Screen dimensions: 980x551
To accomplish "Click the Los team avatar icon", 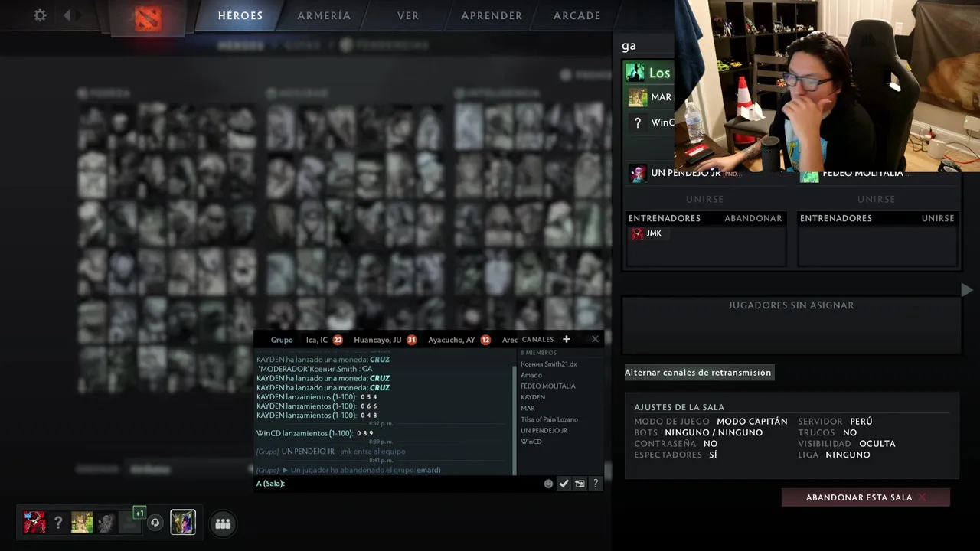I will tap(635, 73).
